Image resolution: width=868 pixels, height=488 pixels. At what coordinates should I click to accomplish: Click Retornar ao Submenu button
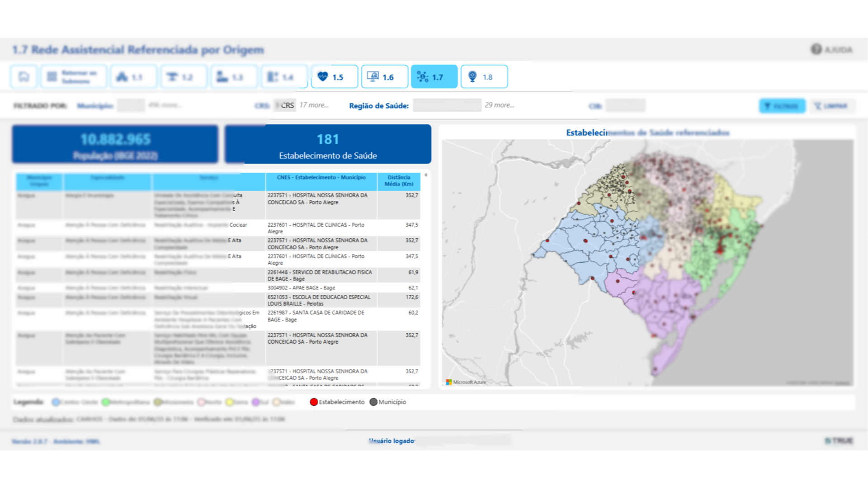(x=74, y=77)
